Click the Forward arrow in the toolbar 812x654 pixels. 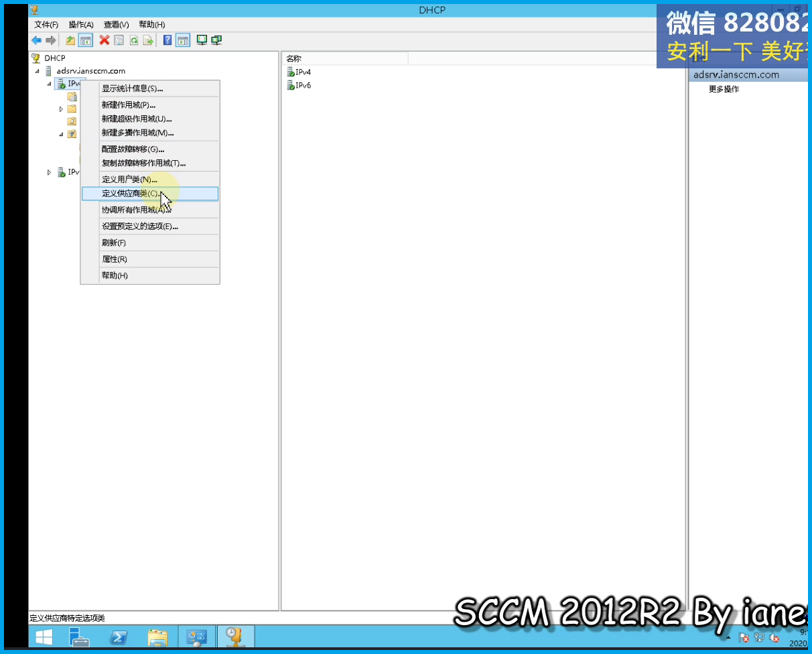tap(50, 40)
